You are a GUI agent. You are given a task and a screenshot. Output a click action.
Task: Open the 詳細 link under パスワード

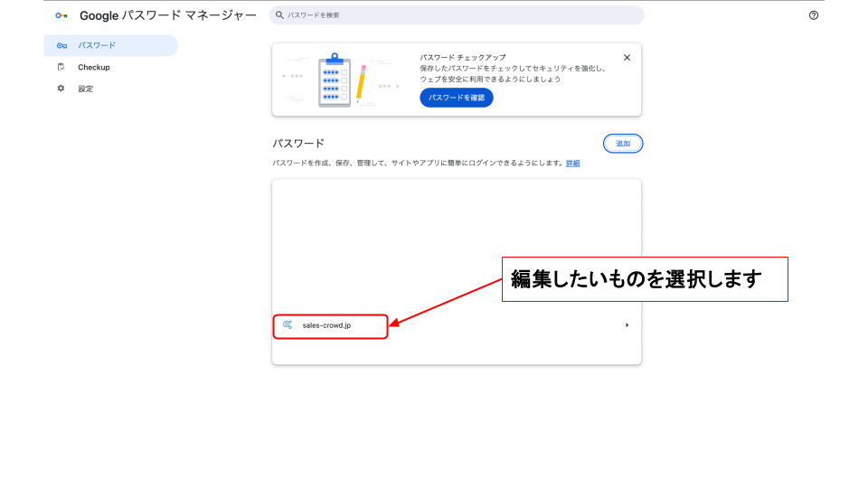point(572,164)
